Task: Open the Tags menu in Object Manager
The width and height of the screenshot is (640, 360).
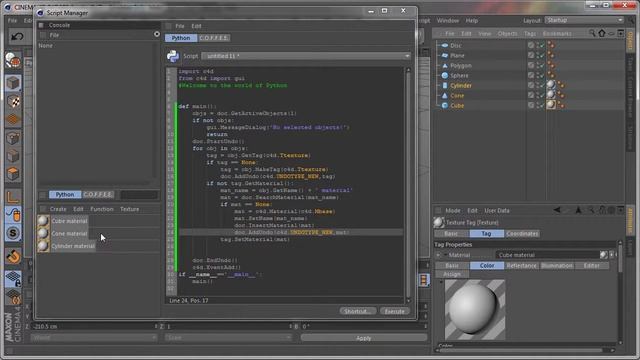Action: pyautogui.click(x=530, y=33)
